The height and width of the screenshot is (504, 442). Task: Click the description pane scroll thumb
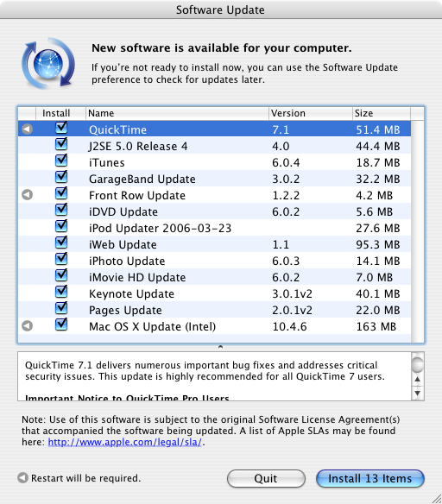click(418, 364)
